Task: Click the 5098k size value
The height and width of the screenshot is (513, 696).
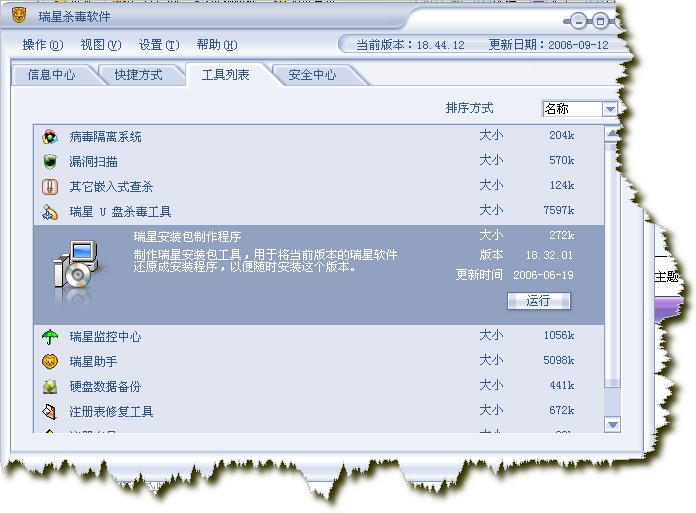Action: [559, 360]
